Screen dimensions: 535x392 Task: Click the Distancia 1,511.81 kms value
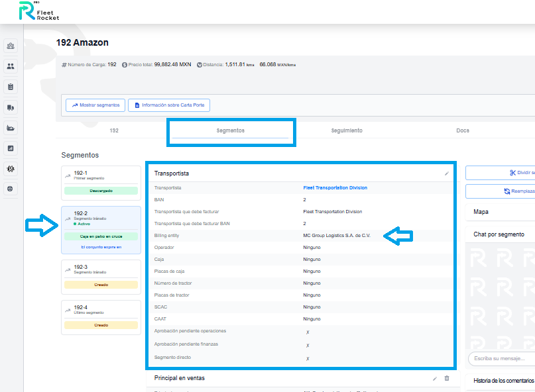click(239, 64)
